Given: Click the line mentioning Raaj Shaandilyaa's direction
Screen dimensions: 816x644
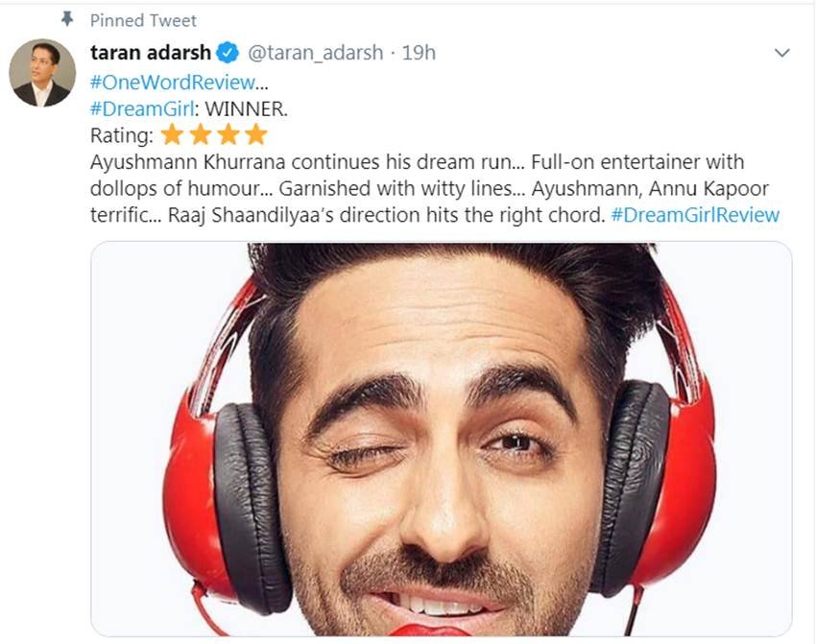Looking at the screenshot, I should pyautogui.click(x=435, y=215).
